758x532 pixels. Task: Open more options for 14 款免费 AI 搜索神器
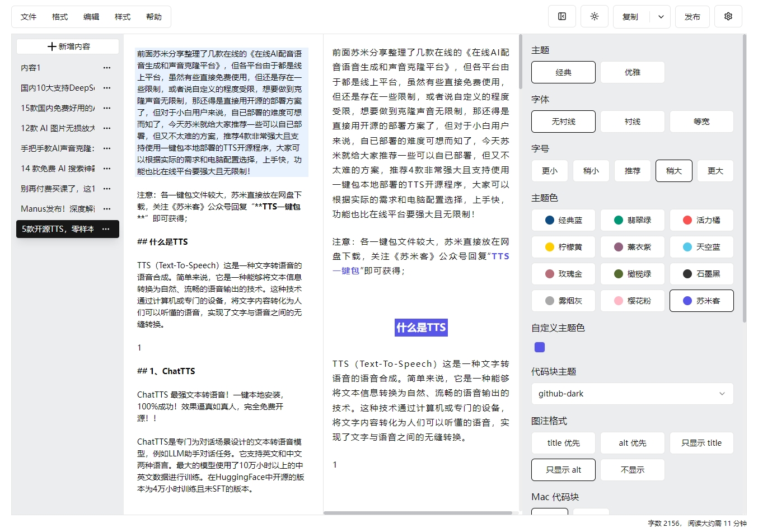tap(107, 169)
